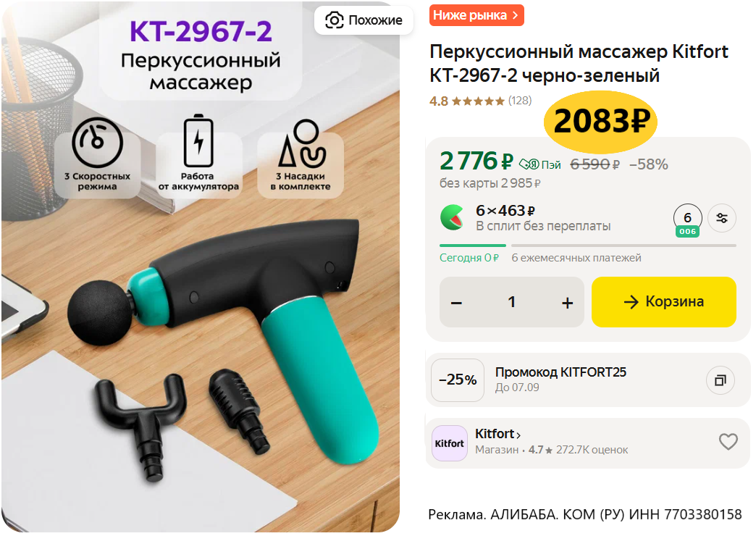The width and height of the screenshot is (756, 536).
Task: Click the −25% promo discount badge
Action: click(x=458, y=380)
